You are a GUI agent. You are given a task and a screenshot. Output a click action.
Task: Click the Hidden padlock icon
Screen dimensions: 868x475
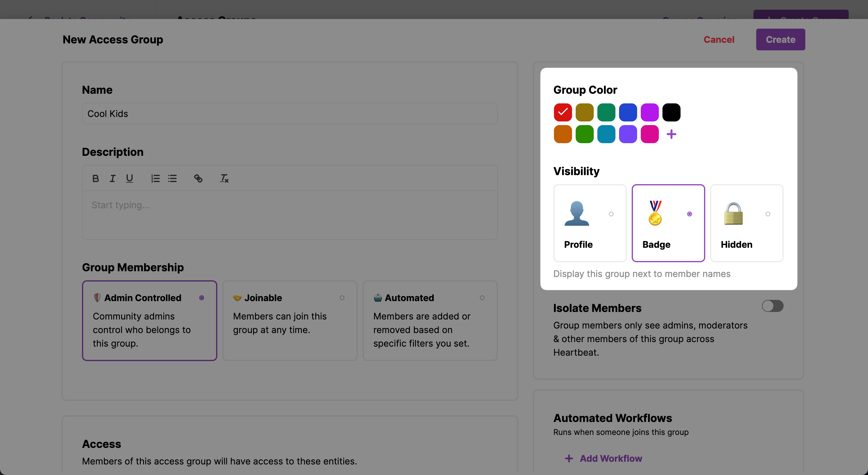click(x=733, y=214)
